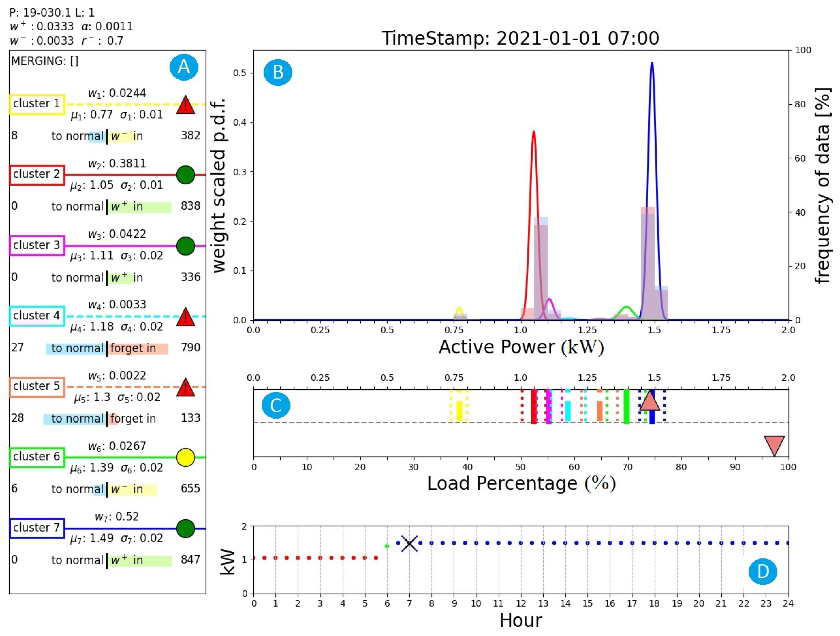Click the X marker at hour 7
This screenshot has height=636, width=840.
point(409,543)
